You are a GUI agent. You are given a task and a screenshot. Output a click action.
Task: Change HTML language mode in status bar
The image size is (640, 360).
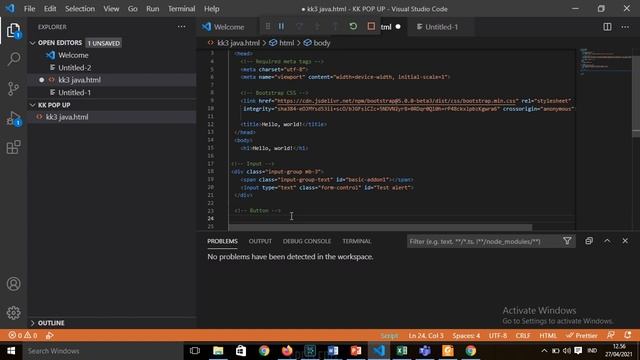[x=548, y=336]
